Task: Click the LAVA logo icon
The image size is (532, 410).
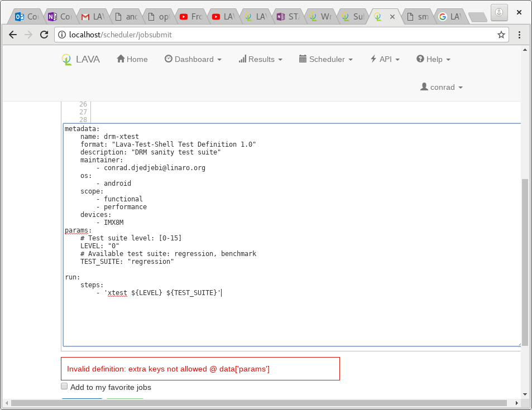Action: [66, 60]
